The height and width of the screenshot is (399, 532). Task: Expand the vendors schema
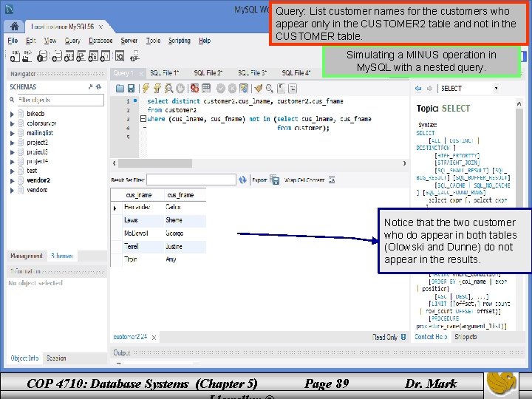click(x=13, y=191)
